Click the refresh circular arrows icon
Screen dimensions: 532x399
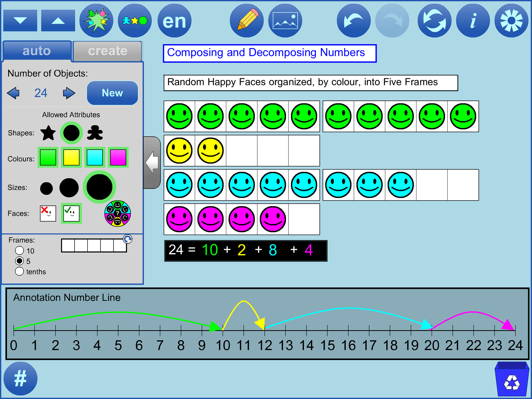pos(434,21)
